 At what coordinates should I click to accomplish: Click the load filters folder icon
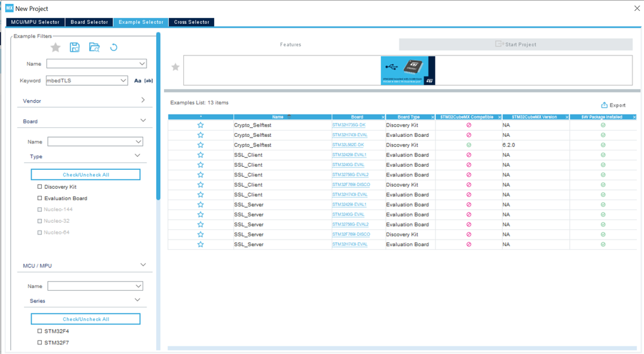point(94,47)
